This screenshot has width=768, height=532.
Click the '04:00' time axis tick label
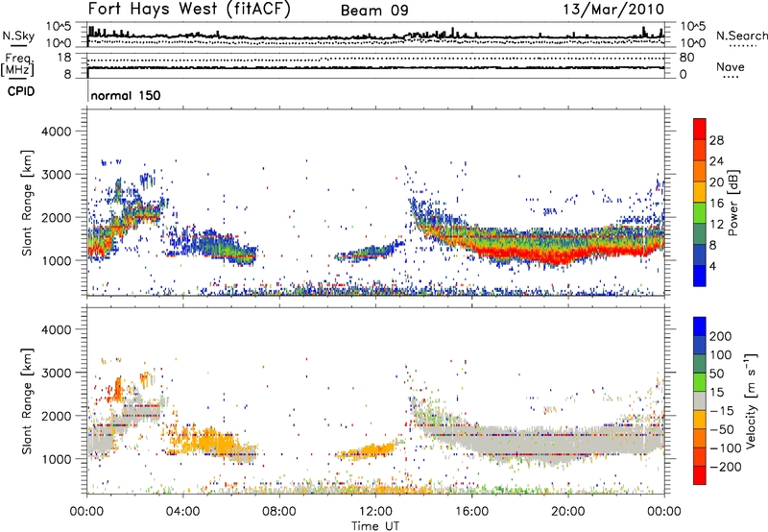(183, 512)
